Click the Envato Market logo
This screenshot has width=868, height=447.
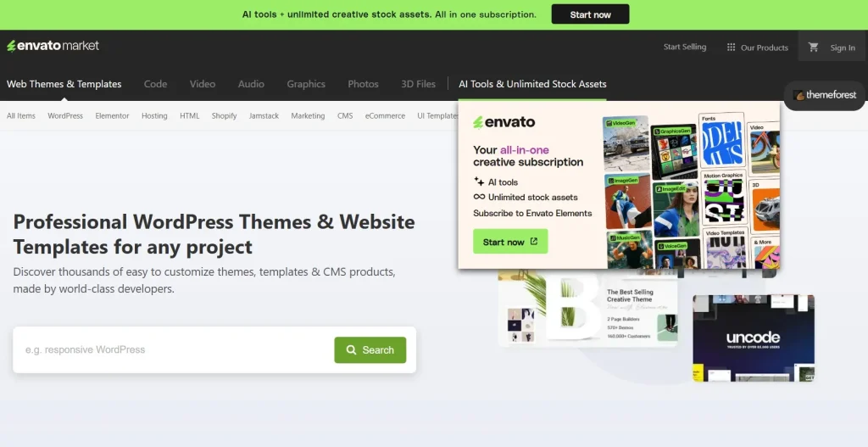pyautogui.click(x=53, y=46)
